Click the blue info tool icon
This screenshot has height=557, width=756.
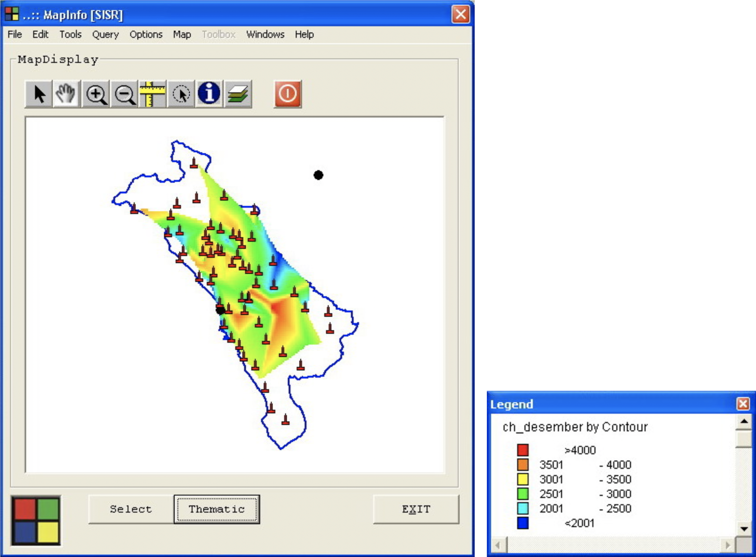(209, 93)
